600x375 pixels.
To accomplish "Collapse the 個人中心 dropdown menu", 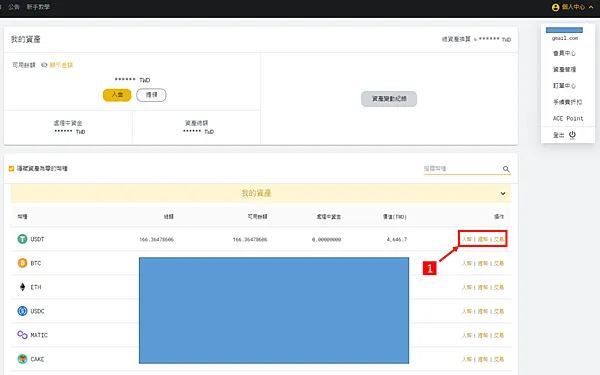I will (591, 7).
